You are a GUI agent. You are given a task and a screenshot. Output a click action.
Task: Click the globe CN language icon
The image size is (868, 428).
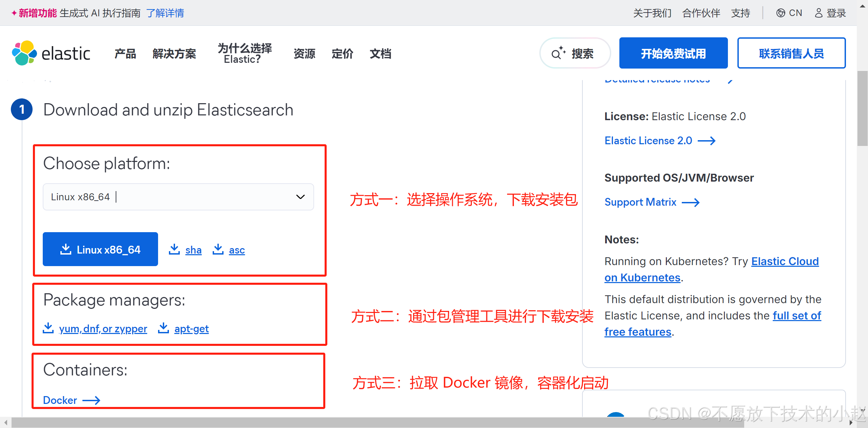tap(780, 13)
